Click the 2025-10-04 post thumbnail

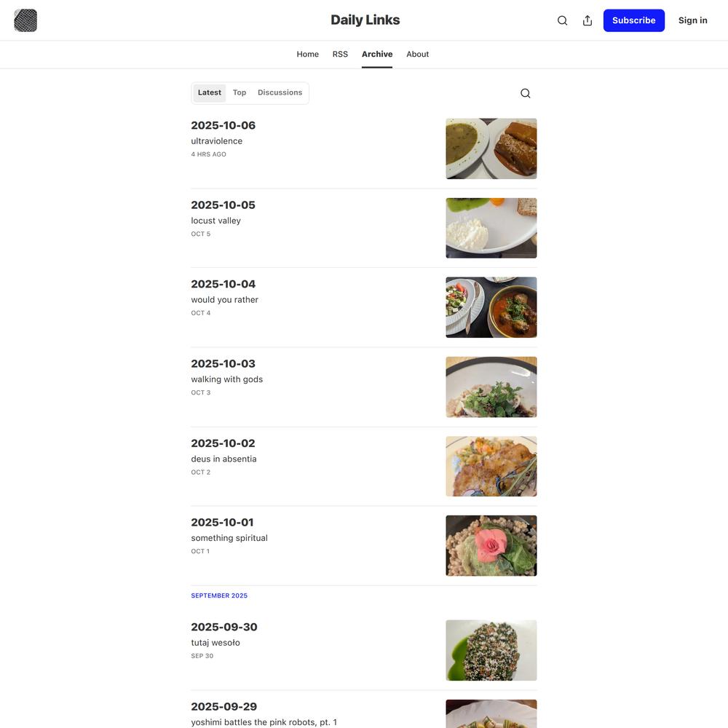[x=491, y=307]
